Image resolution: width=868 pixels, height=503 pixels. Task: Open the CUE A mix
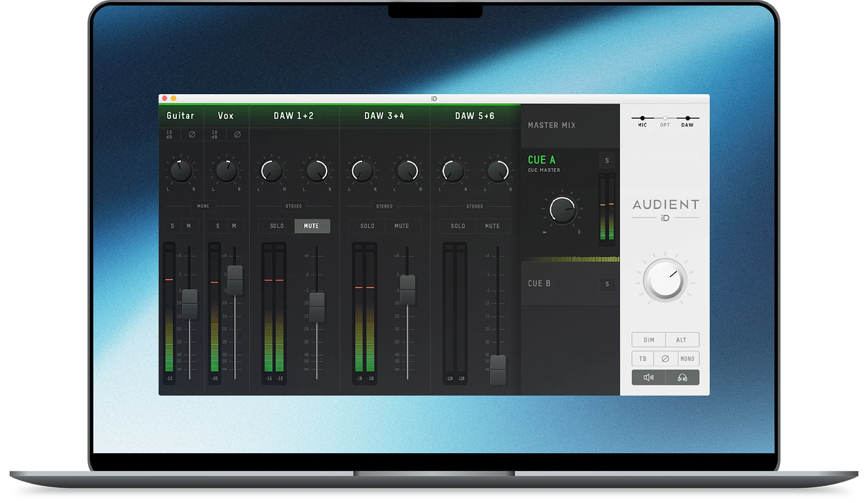[x=542, y=160]
